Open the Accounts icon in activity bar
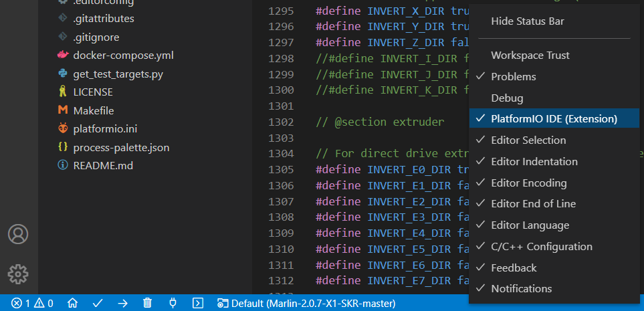 pos(18,234)
